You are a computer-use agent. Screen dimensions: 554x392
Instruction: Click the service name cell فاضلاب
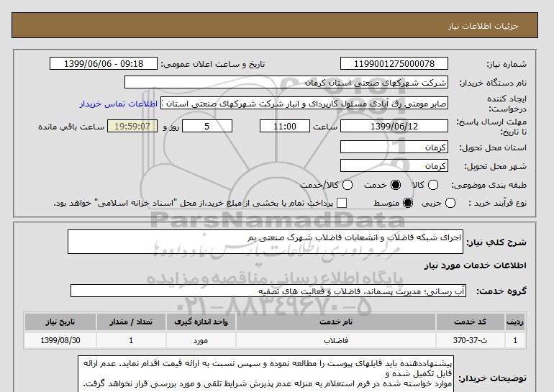pos(336,340)
